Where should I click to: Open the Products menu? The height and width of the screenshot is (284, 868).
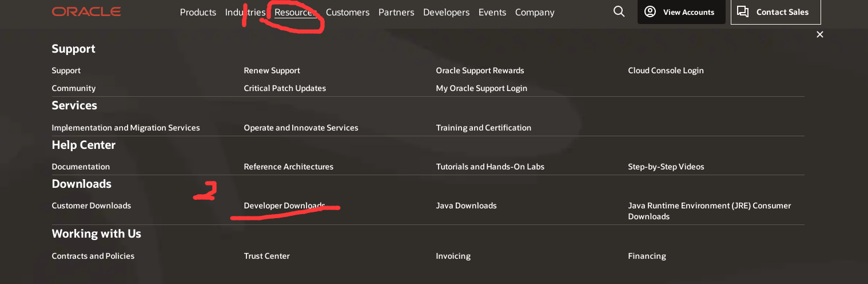[198, 12]
